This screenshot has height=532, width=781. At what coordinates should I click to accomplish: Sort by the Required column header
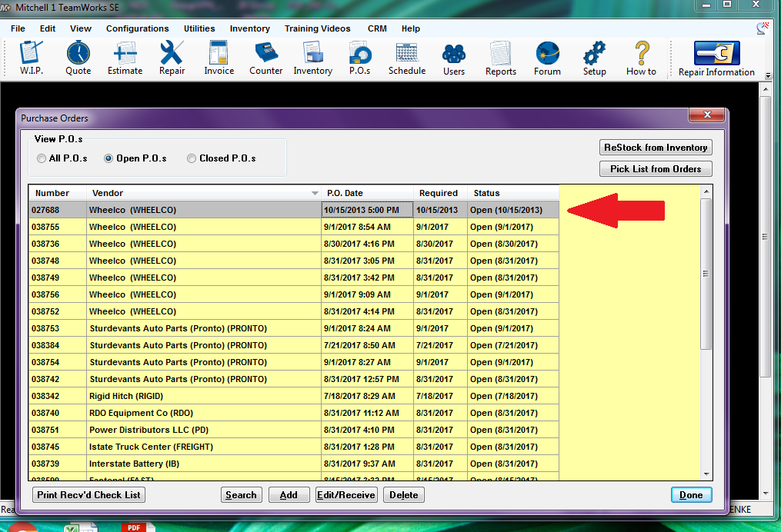440,193
